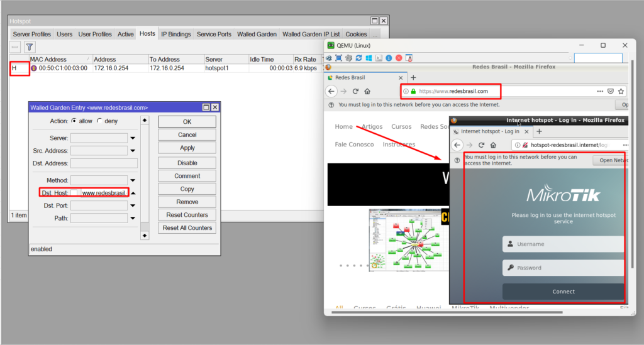Collapse the Dst. Host field arrow

[133, 193]
